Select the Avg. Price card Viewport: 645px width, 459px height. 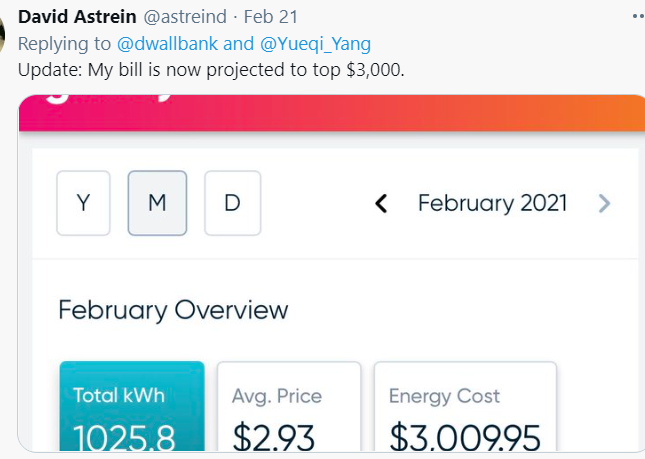(288, 410)
